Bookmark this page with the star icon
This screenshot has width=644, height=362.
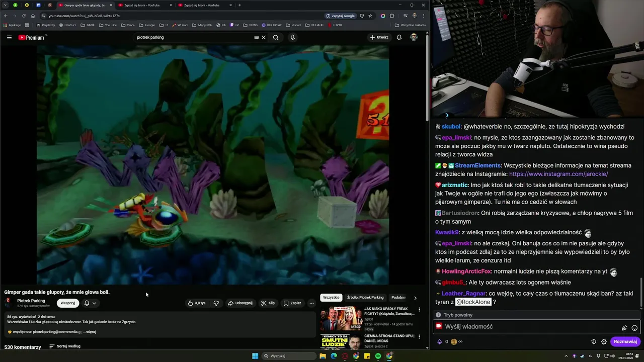coord(370,16)
